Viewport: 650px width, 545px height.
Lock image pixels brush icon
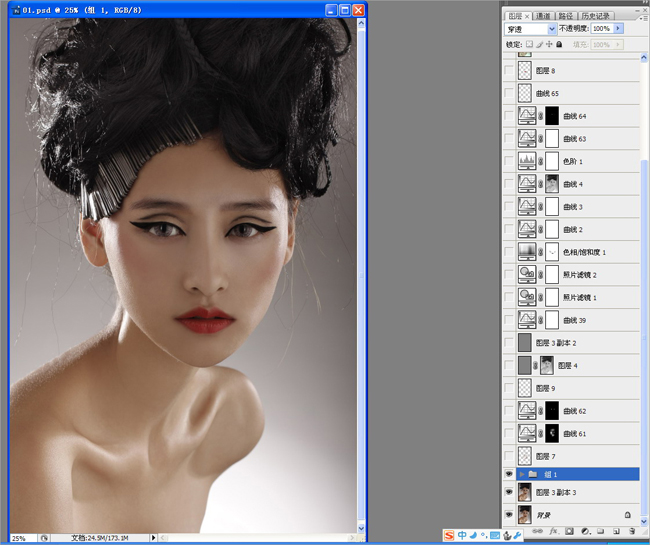pyautogui.click(x=540, y=44)
